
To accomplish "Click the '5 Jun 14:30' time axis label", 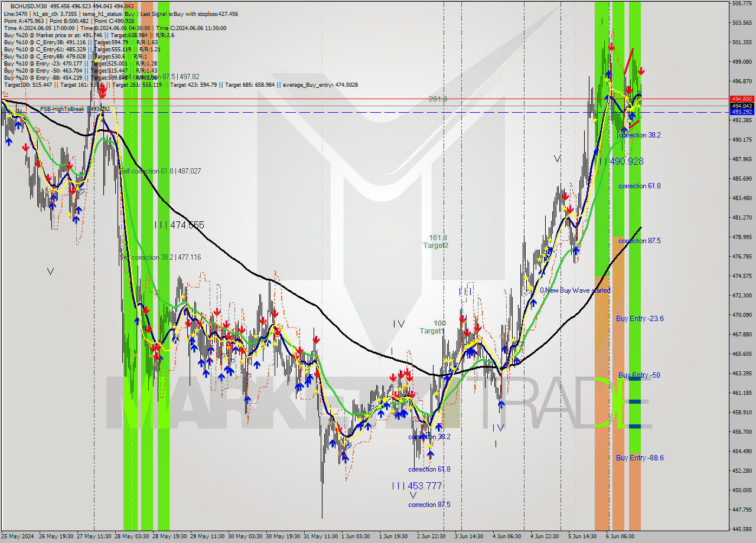I will coord(582,537).
